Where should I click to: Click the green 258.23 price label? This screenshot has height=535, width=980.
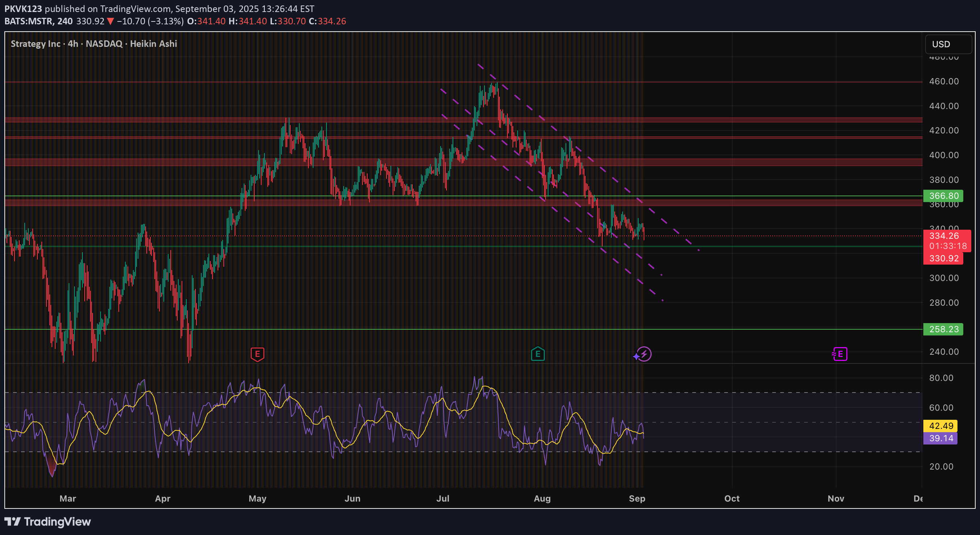pos(943,329)
